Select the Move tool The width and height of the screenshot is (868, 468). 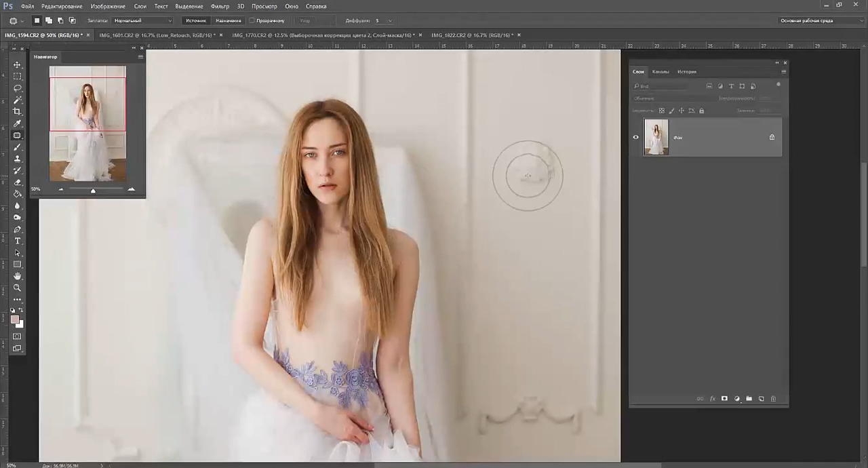(x=18, y=64)
